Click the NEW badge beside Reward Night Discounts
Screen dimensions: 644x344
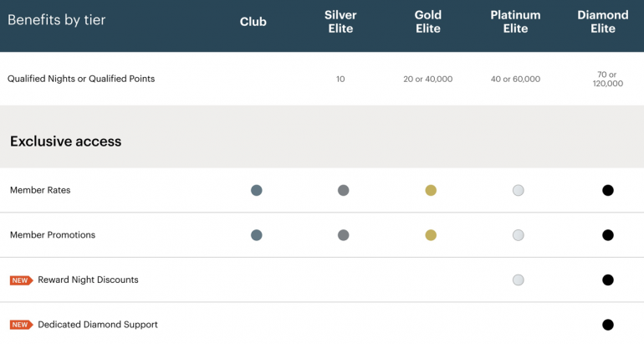21,280
